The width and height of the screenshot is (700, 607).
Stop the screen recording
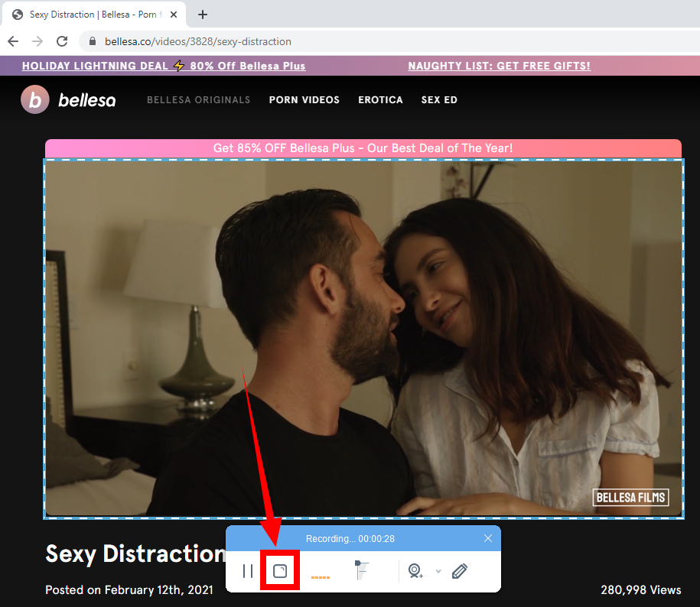click(280, 571)
